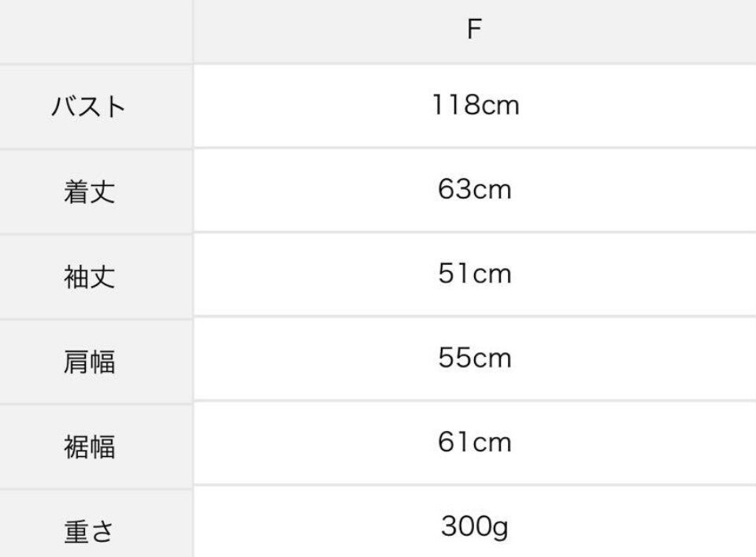Click the 着丈 row label
This screenshot has height=557, width=756.
click(x=89, y=191)
